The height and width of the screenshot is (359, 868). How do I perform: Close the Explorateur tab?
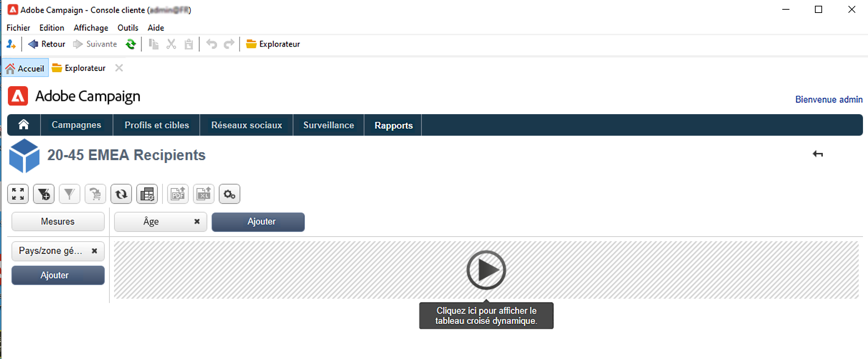coord(119,68)
